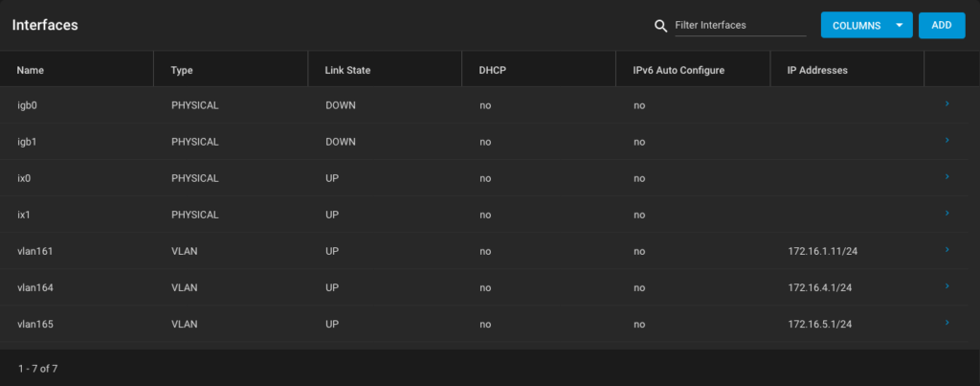Sort by IPv6 Auto Configure header
The image size is (980, 386).
pyautogui.click(x=679, y=70)
